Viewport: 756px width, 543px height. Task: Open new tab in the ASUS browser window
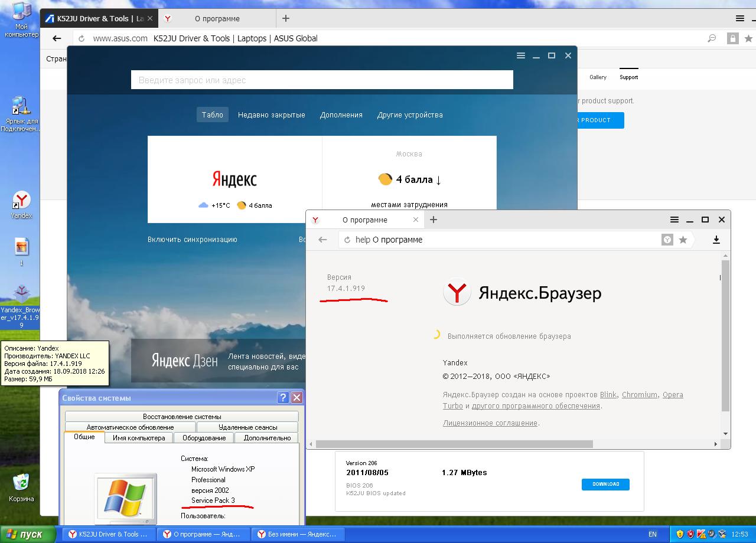286,18
